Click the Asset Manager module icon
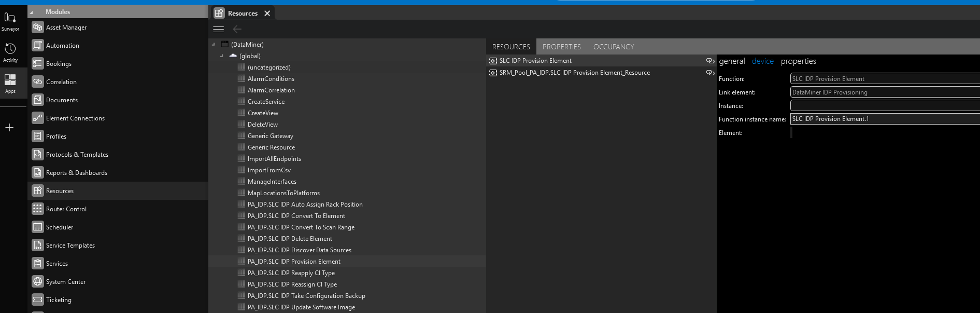Screen dimensions: 980x313 [37, 28]
